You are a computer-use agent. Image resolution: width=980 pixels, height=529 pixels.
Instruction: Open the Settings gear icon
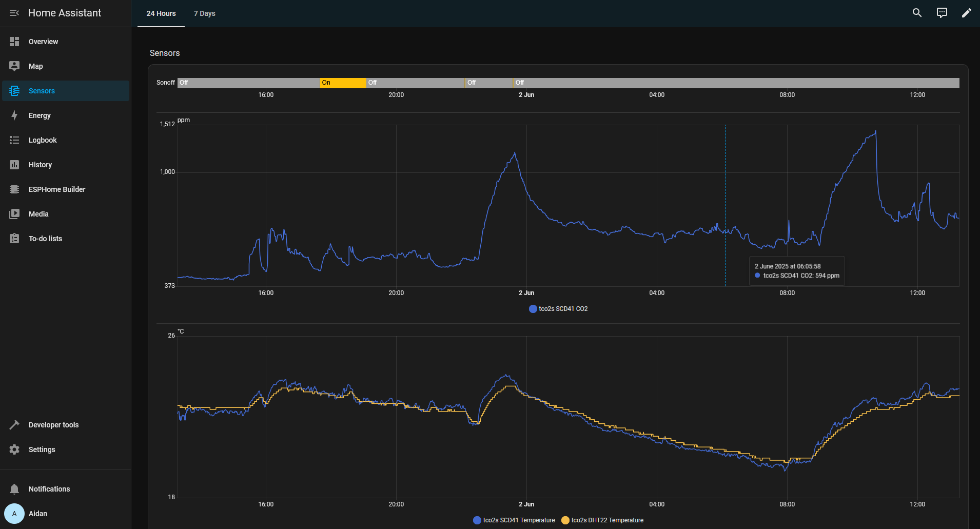(x=14, y=449)
